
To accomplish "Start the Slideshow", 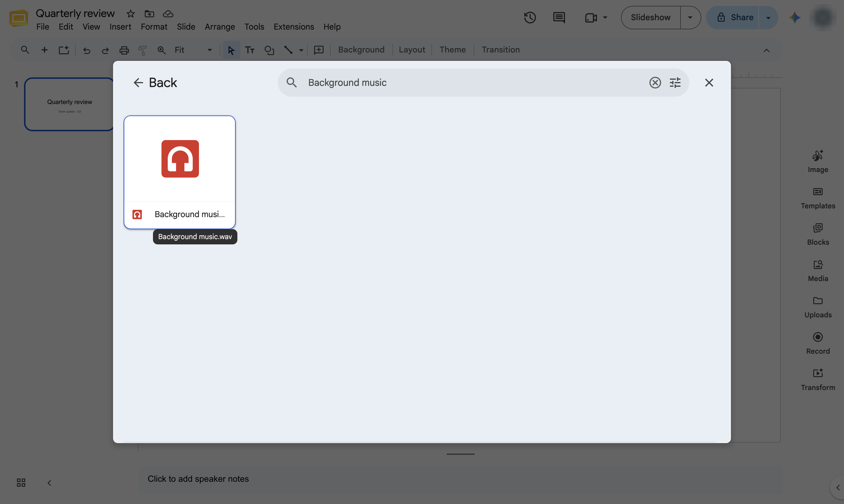I will (x=650, y=17).
